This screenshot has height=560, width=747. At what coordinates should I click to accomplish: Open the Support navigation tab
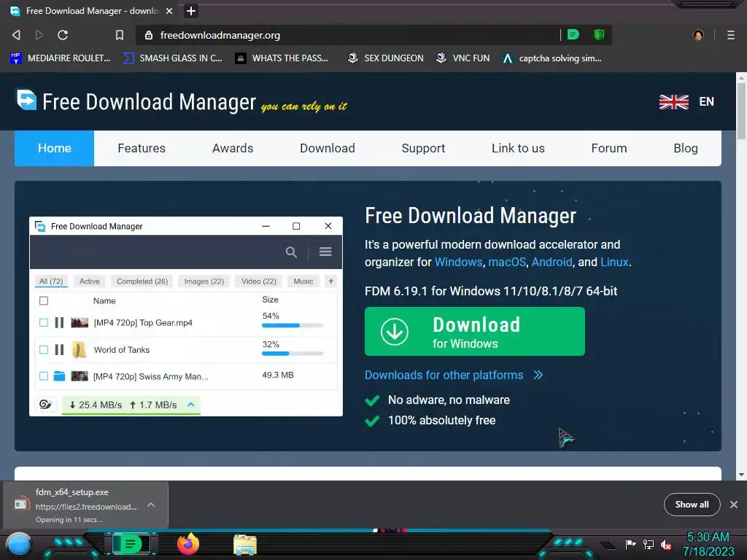click(x=423, y=148)
